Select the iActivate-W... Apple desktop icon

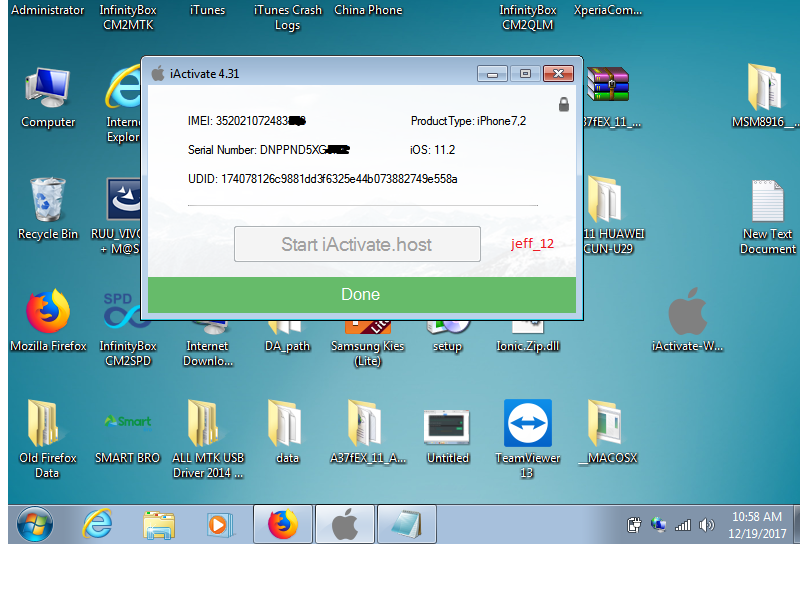(x=687, y=320)
